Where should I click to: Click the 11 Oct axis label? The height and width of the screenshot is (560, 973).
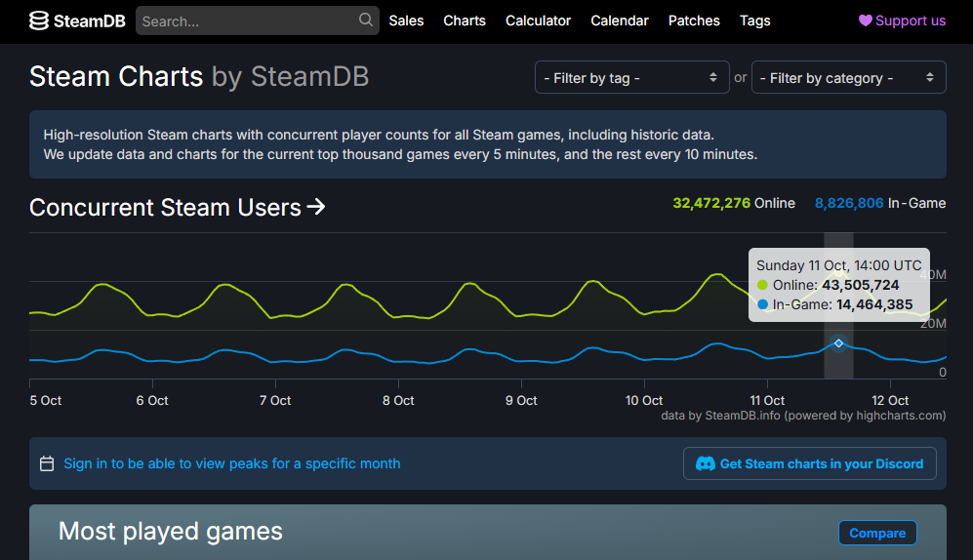[766, 401]
